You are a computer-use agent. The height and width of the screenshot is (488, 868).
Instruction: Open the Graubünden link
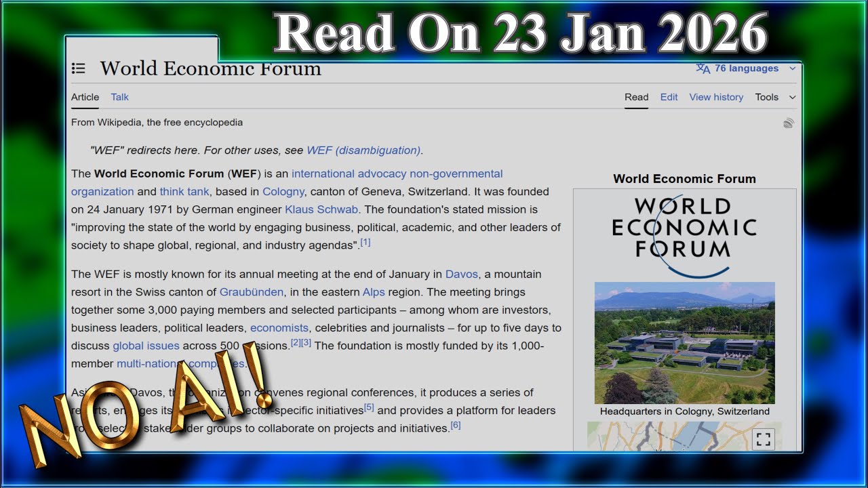pos(252,292)
